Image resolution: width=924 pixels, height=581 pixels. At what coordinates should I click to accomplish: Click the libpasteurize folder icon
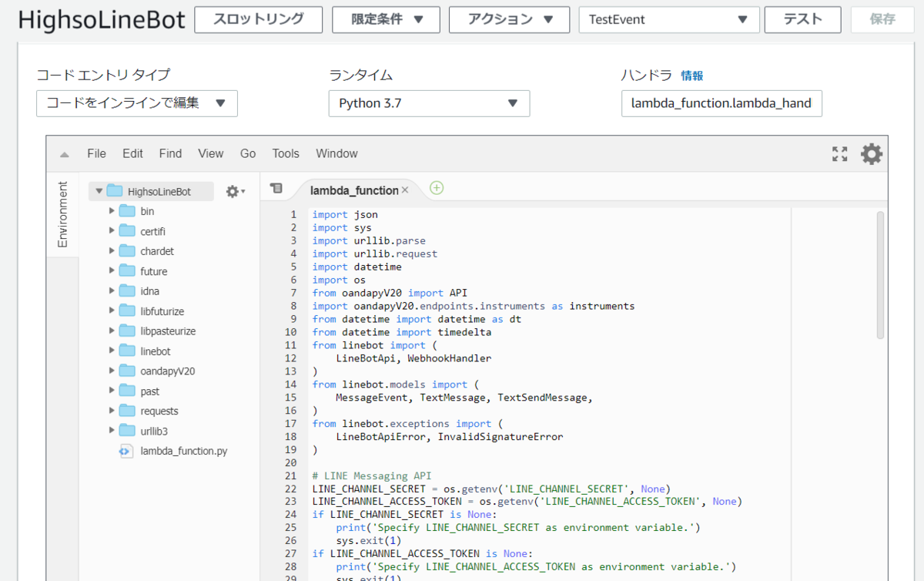point(127,331)
